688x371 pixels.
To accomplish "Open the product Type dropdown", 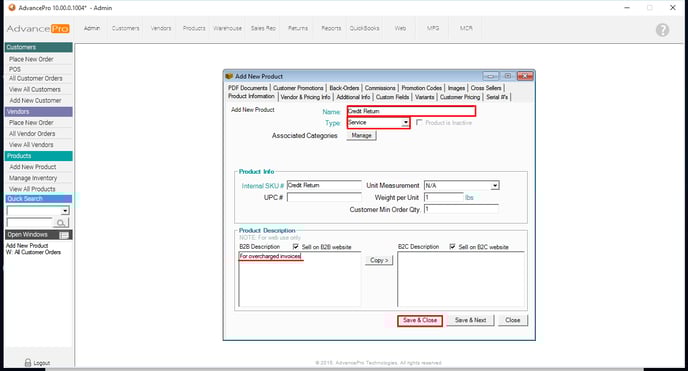I will coord(405,123).
